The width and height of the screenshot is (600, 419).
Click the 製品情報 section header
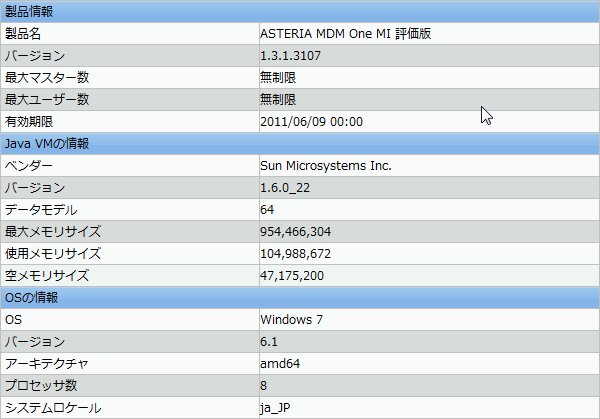point(300,11)
